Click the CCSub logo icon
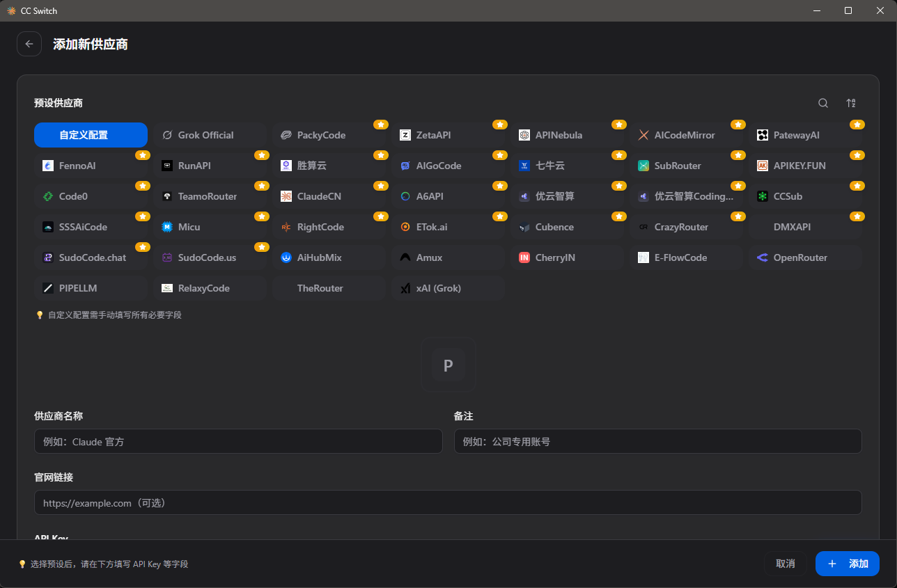The width and height of the screenshot is (897, 588). pos(763,196)
